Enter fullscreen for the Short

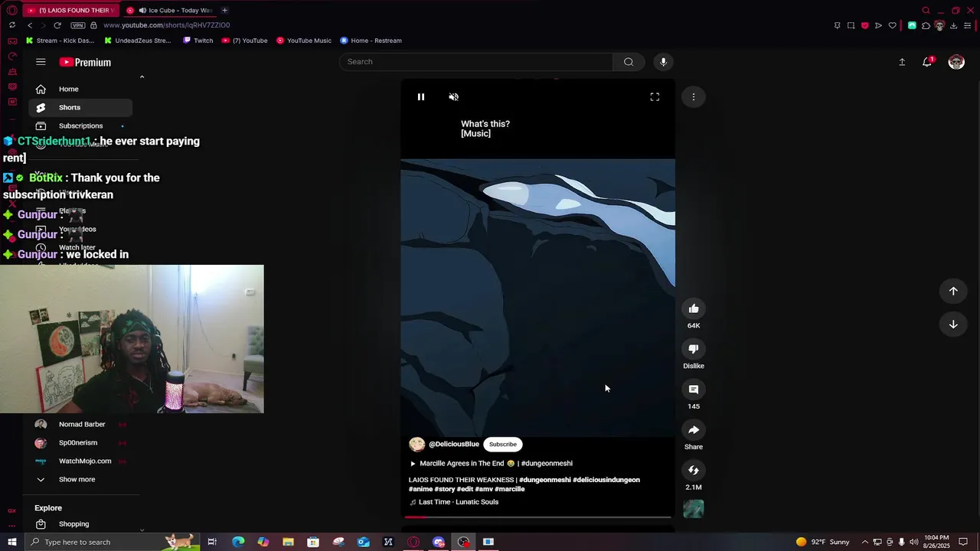click(655, 96)
